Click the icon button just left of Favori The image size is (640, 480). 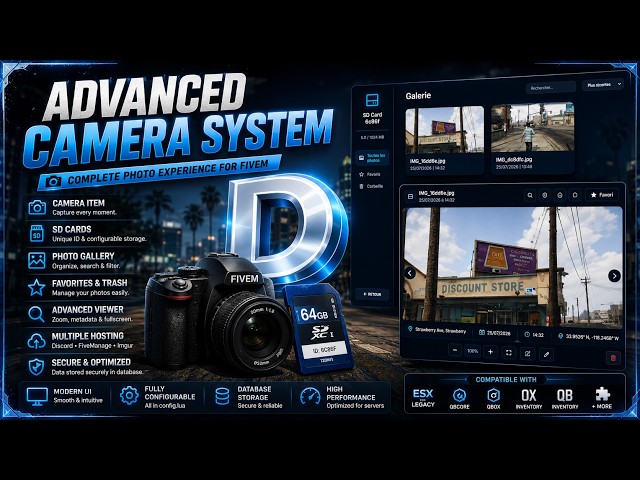click(575, 195)
